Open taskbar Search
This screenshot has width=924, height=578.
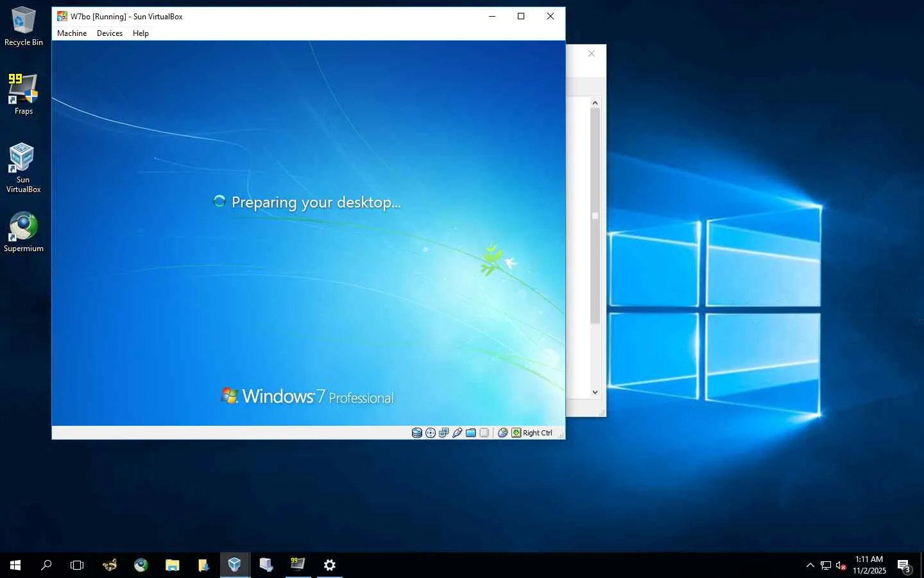pyautogui.click(x=46, y=565)
